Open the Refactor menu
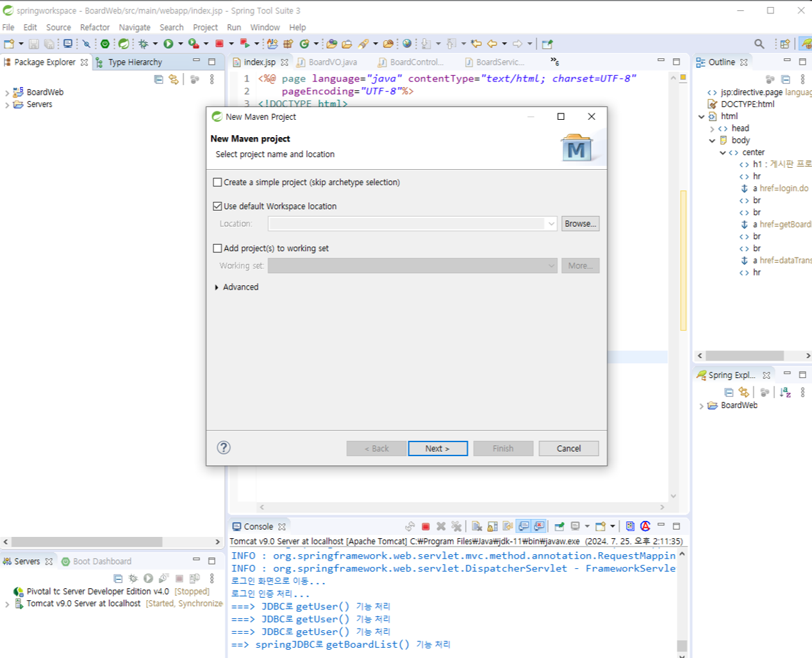Image resolution: width=812 pixels, height=658 pixels. (x=95, y=28)
